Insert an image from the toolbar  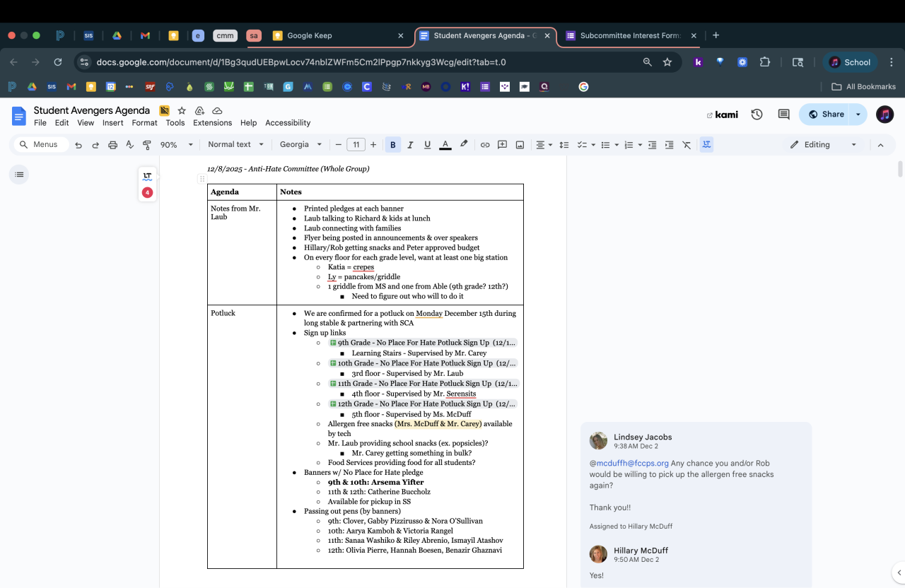tap(520, 145)
